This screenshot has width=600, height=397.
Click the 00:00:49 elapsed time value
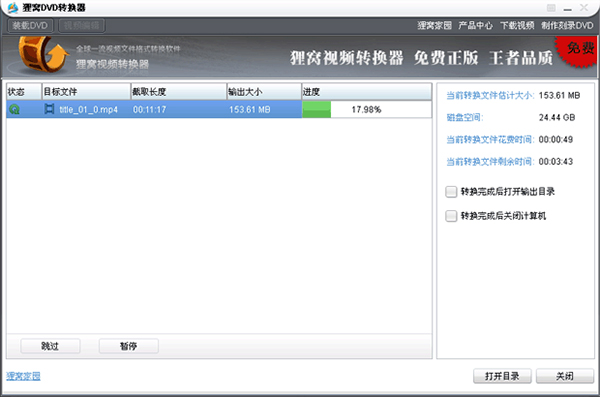coord(556,140)
